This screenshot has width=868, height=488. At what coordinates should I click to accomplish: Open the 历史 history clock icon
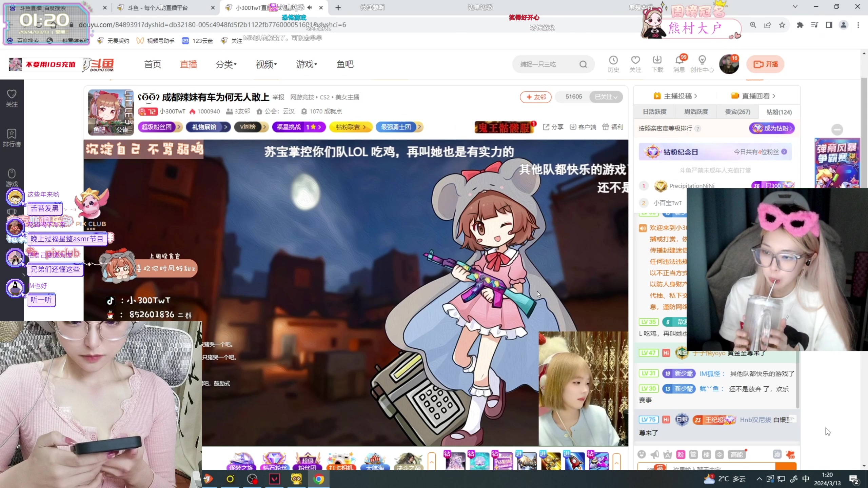[613, 64]
